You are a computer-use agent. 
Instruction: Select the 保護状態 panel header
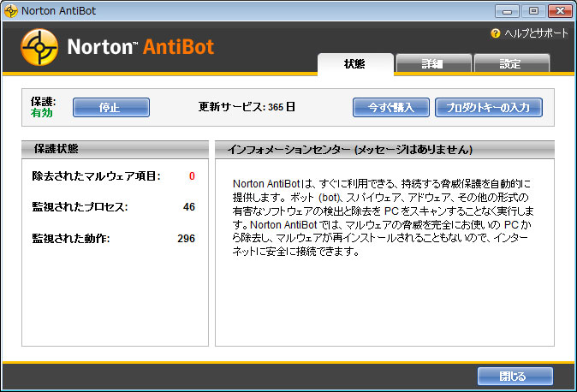click(116, 149)
